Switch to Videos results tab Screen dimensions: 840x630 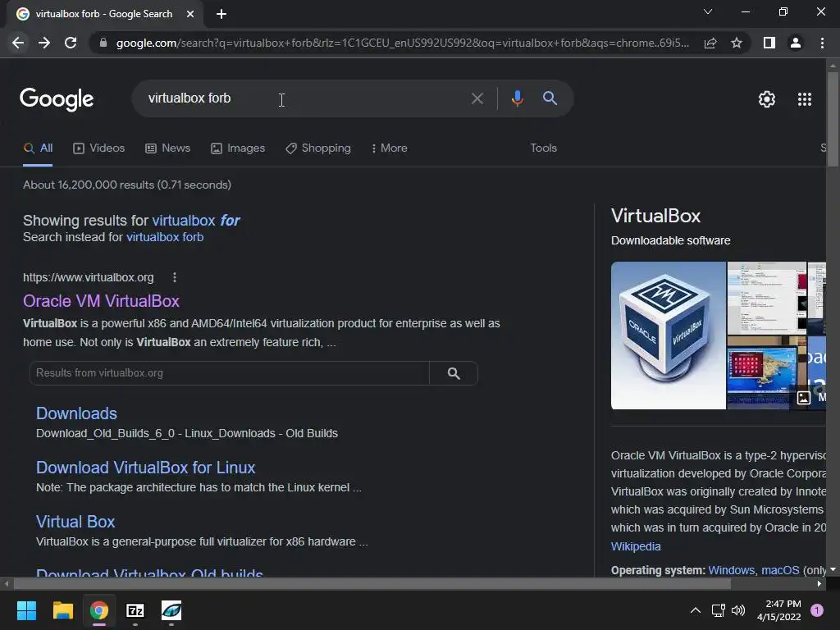[x=99, y=148]
